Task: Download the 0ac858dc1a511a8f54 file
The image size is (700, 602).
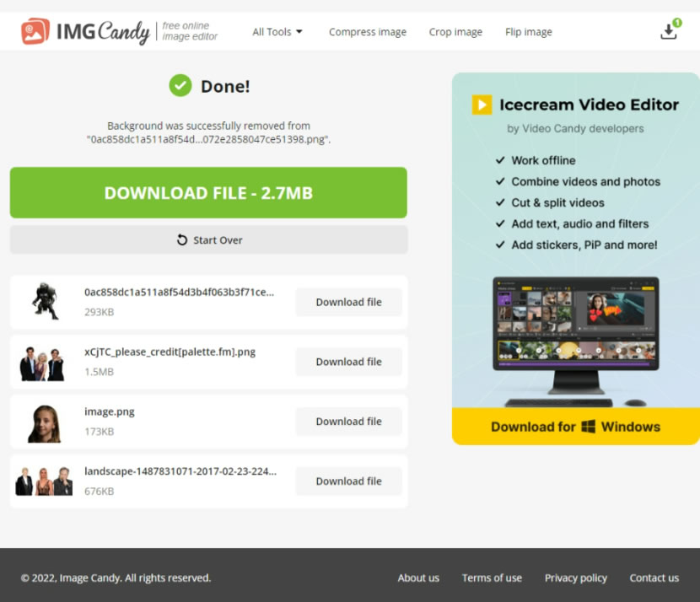Action: [x=348, y=302]
